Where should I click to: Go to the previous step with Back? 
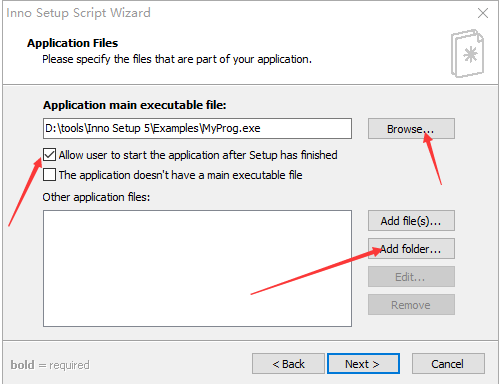288,364
